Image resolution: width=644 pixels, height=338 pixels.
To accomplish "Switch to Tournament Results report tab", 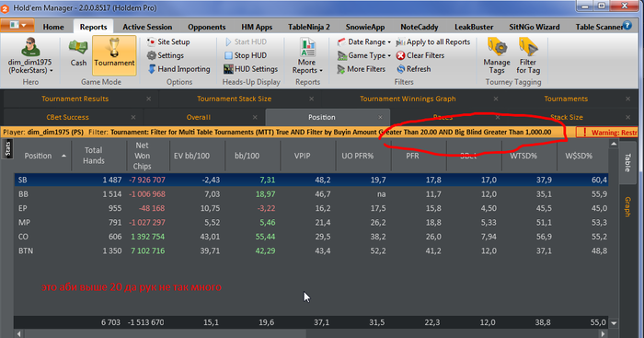I will [x=75, y=99].
